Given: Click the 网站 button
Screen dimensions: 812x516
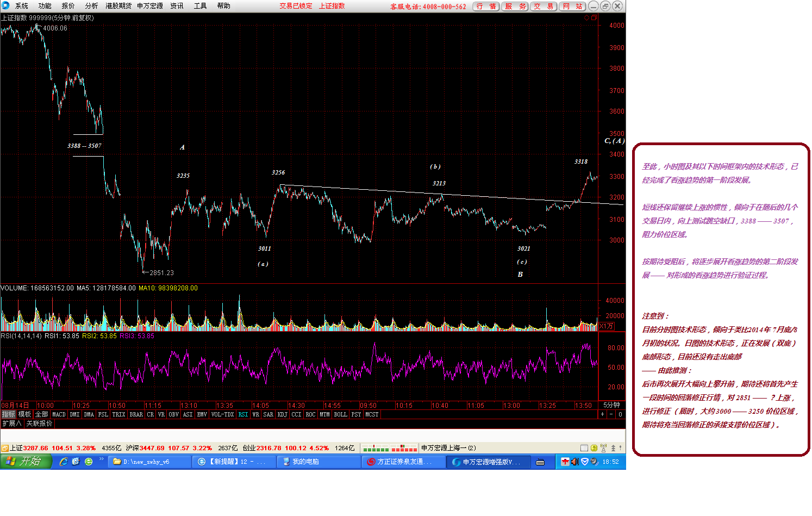Looking at the screenshot, I should (572, 7).
